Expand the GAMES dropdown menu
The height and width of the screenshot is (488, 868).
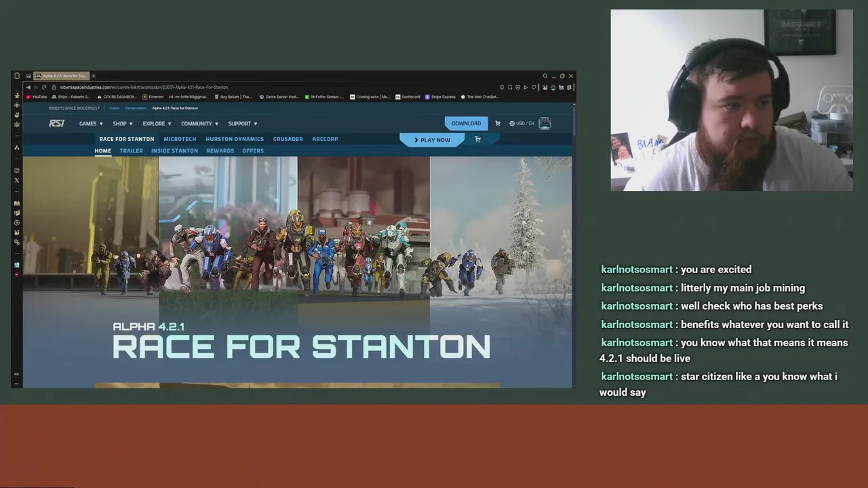coord(91,123)
